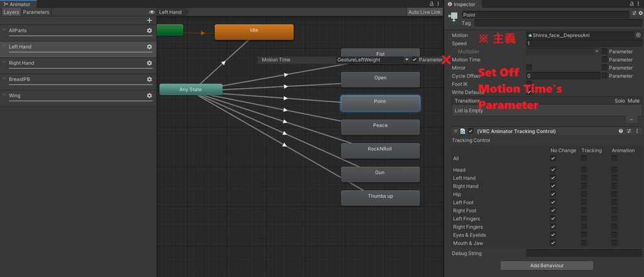Image resolution: width=644 pixels, height=277 pixels.
Task: Switch to the Parameters tab
Action: tap(36, 13)
